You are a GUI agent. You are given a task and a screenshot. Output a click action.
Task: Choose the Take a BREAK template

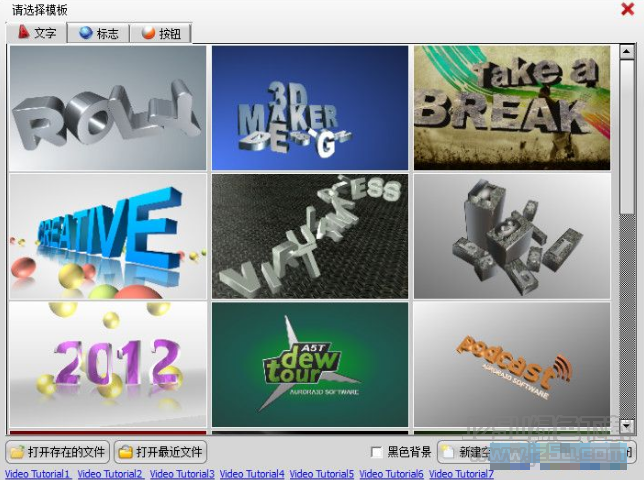[512, 108]
